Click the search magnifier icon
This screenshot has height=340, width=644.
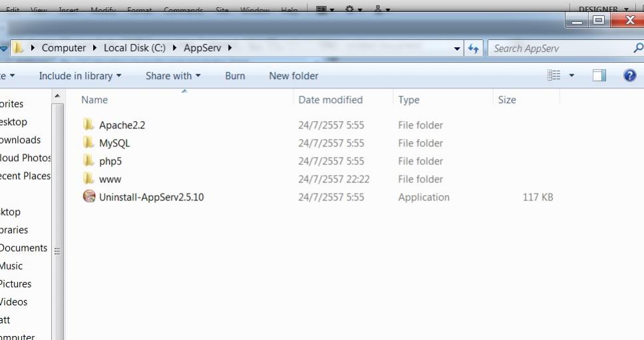click(638, 48)
